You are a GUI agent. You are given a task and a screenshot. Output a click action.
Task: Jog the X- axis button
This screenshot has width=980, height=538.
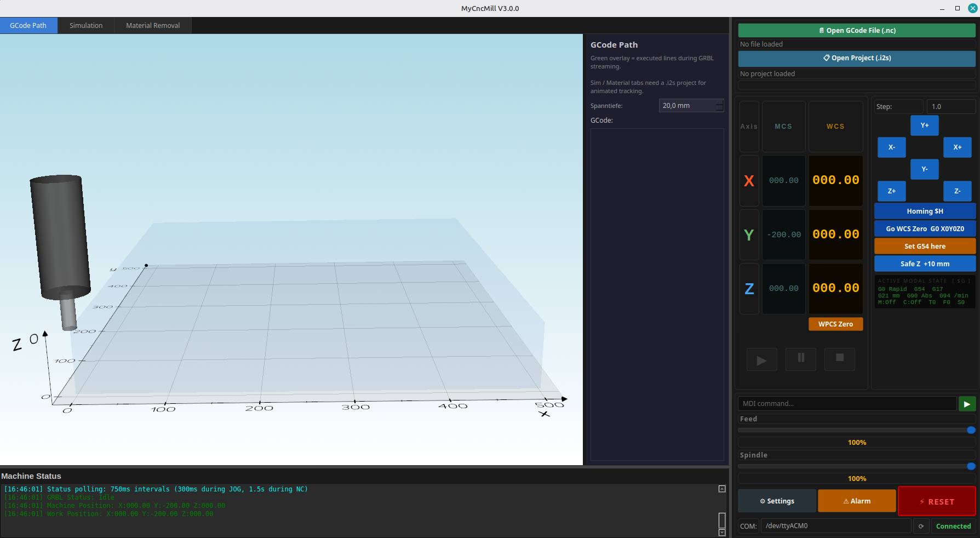pyautogui.click(x=892, y=147)
